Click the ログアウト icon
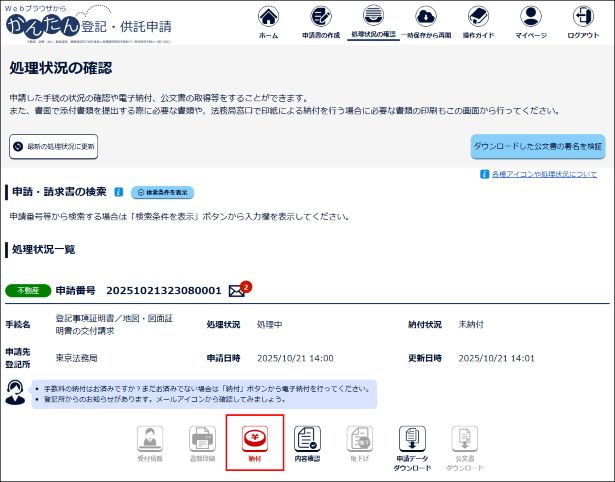The width and height of the screenshot is (615, 482). pyautogui.click(x=583, y=17)
